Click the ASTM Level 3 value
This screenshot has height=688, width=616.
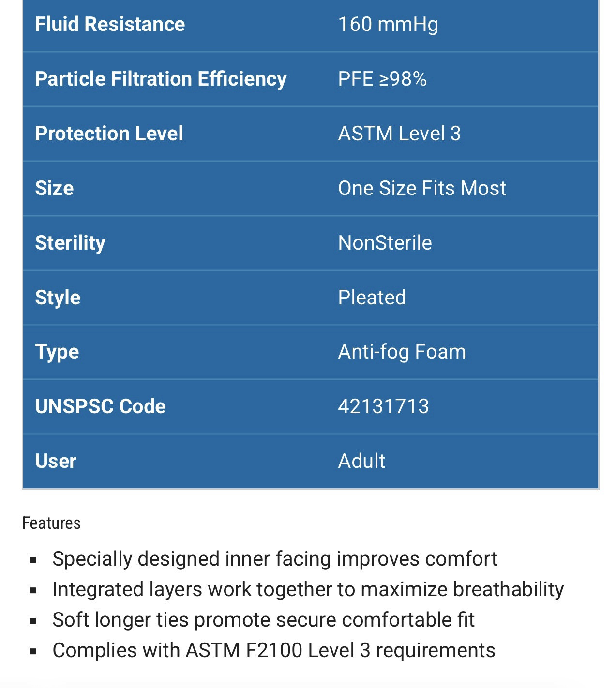399,134
